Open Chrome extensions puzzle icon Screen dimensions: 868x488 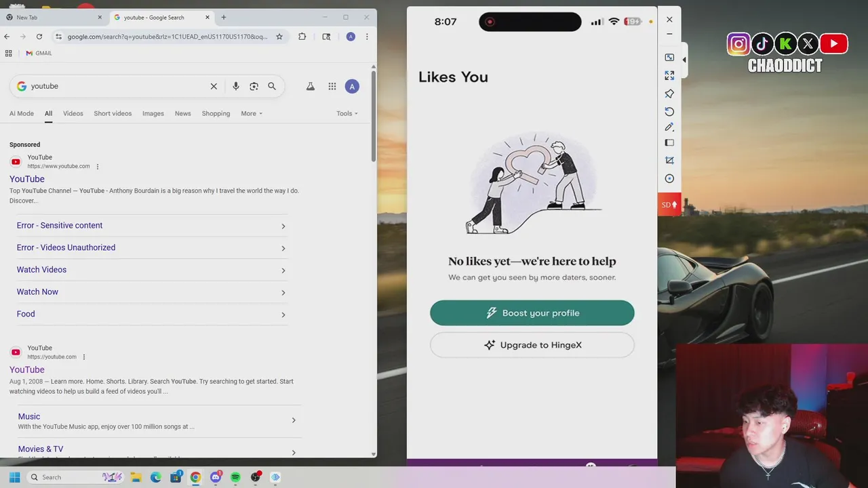302,37
